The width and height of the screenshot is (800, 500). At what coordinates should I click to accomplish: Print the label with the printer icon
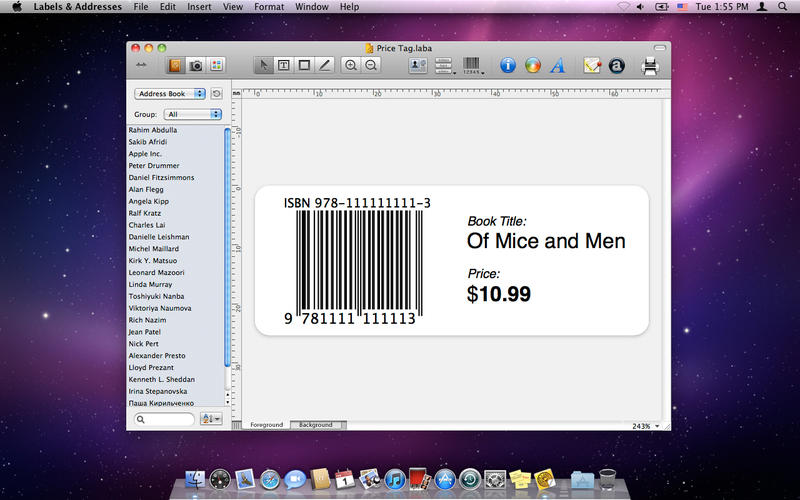tap(650, 66)
